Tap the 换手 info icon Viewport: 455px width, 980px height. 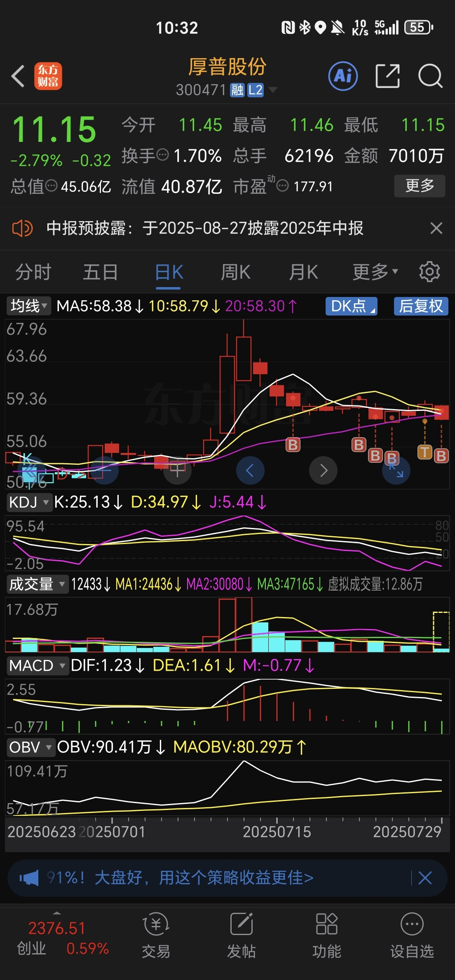pyautogui.click(x=163, y=155)
